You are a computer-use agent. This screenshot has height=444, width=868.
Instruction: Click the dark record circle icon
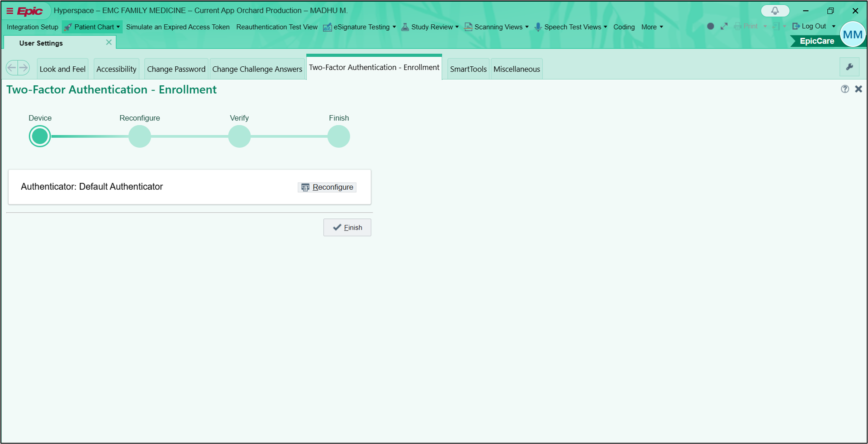(x=710, y=26)
